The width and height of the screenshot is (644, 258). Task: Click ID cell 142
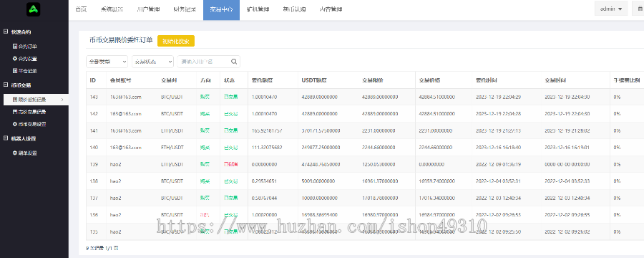(94, 113)
